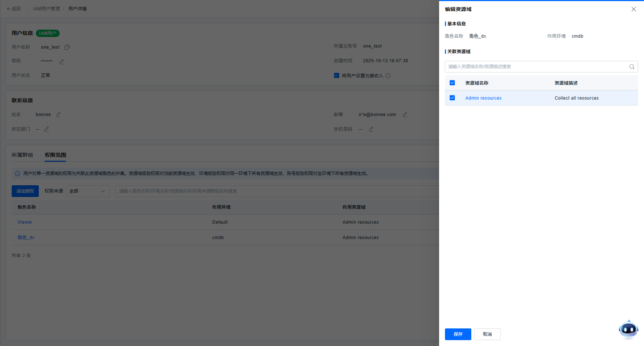Uncheck the Admin resources row checkbox
Viewport: 644px width, 346px height.
(452, 98)
